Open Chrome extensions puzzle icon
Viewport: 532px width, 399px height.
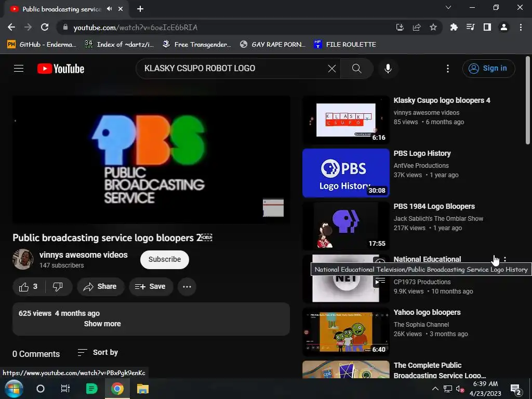point(454,27)
